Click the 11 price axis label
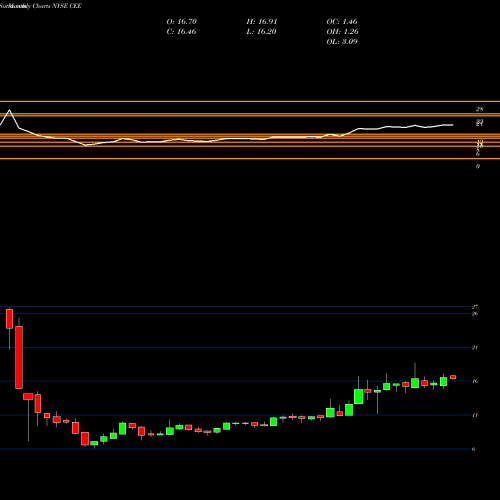The width and height of the screenshot is (500, 500). 475,415
